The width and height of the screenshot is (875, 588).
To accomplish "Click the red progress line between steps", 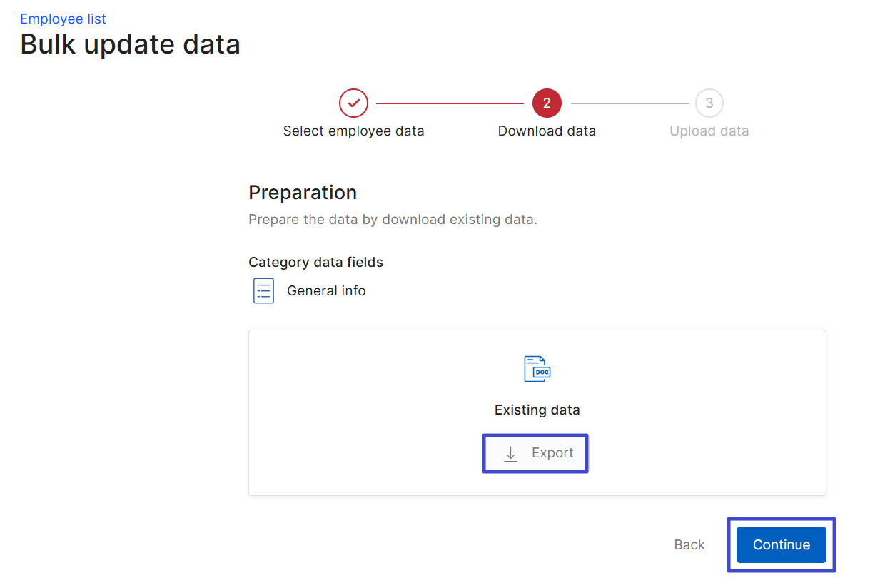I will [450, 103].
